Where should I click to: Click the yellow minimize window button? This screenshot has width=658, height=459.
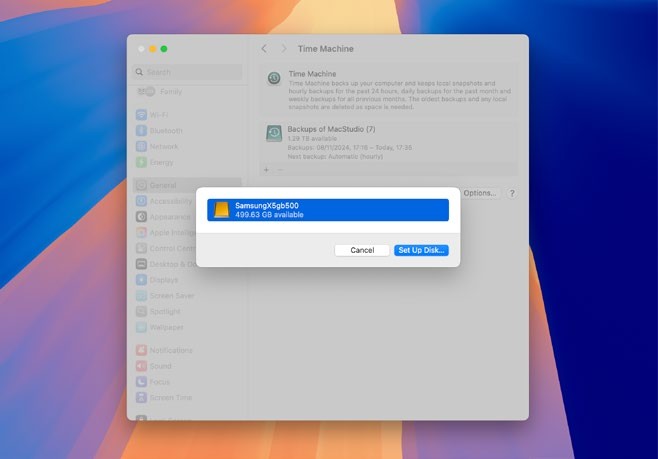tap(153, 49)
